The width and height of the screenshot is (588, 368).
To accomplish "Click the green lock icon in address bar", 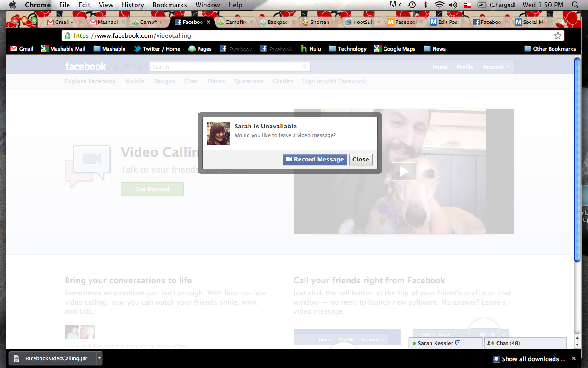I will click(68, 35).
